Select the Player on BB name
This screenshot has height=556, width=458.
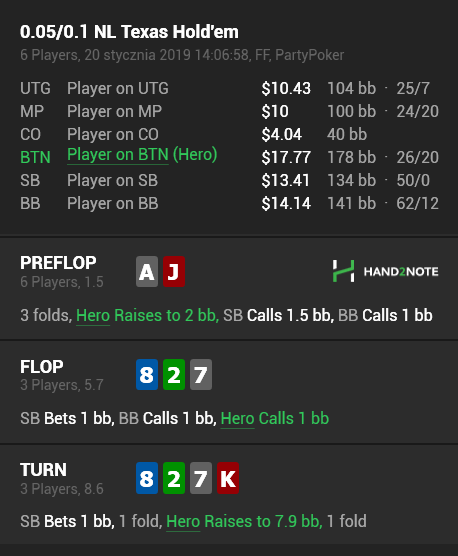pos(113,203)
